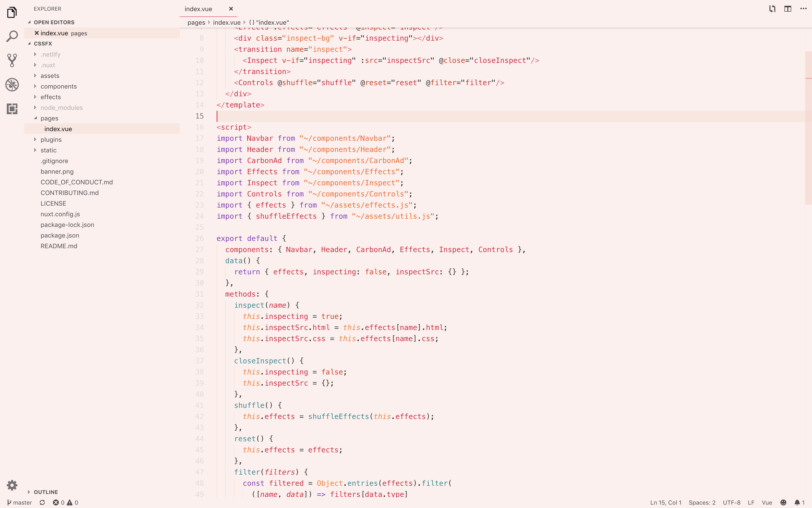Open the Explorer view in activity bar
This screenshot has width=812, height=508.
point(12,12)
